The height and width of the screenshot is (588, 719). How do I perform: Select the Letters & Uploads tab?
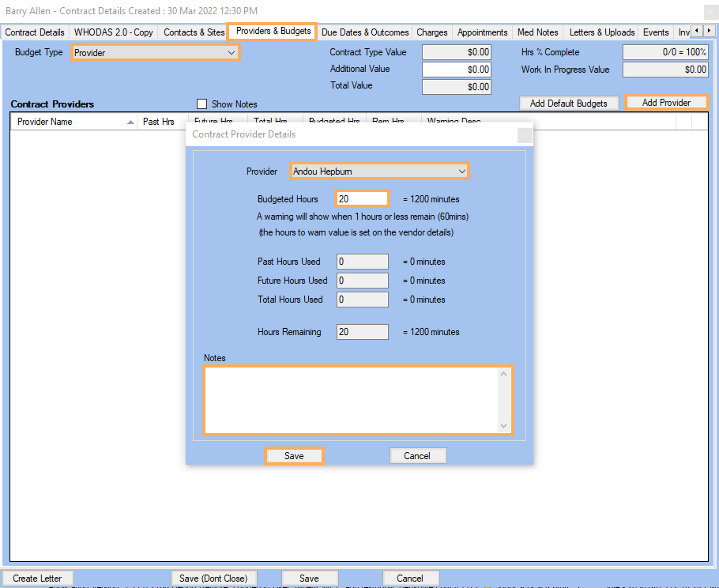click(602, 32)
